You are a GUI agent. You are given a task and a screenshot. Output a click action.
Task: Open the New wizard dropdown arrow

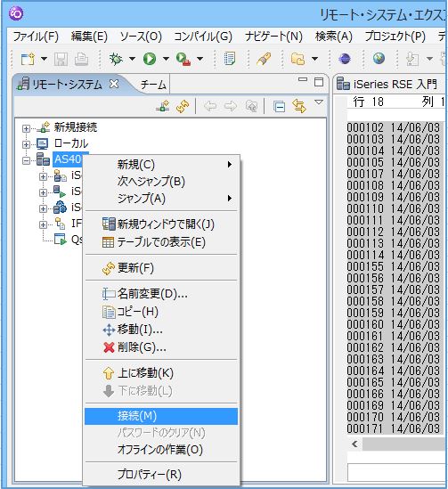(x=44, y=59)
